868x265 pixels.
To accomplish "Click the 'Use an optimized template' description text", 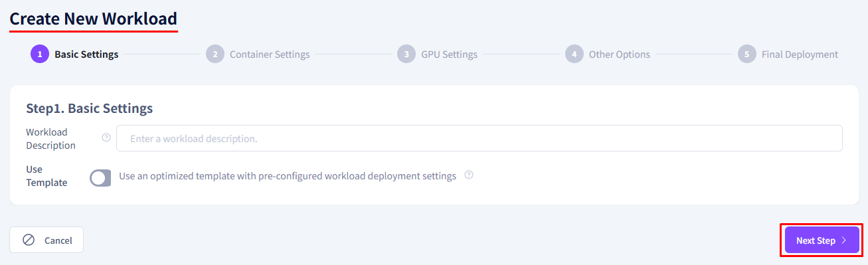I will (288, 176).
